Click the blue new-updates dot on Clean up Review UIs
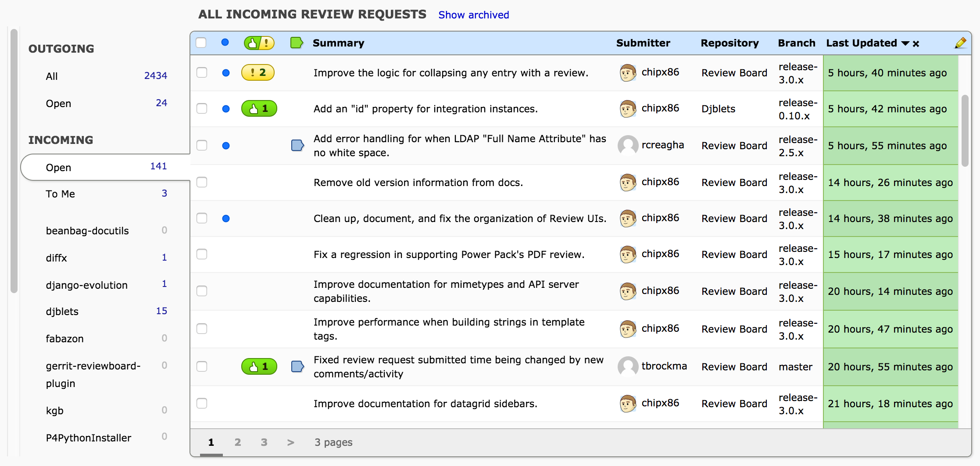This screenshot has height=466, width=980. click(226, 218)
